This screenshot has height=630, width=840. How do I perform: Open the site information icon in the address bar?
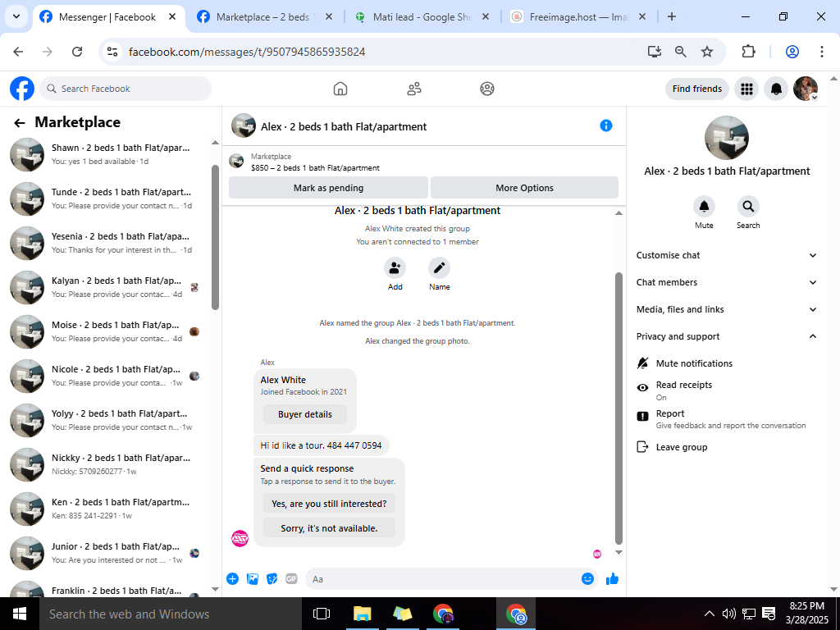[x=112, y=52]
